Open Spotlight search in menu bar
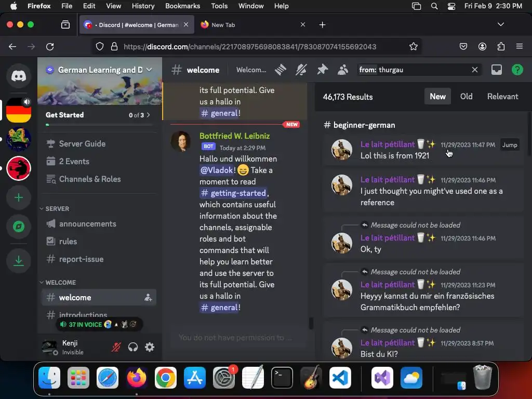The width and height of the screenshot is (532, 399). point(434,6)
